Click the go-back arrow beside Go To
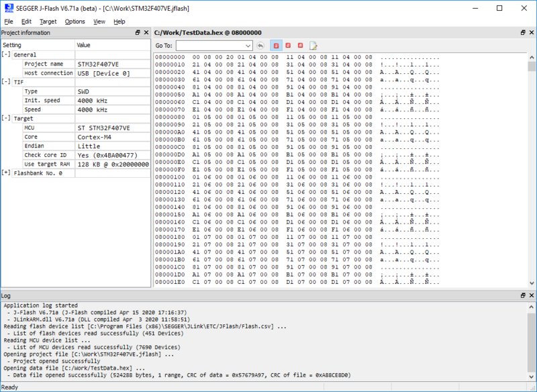The width and height of the screenshot is (537, 392). 260,45
